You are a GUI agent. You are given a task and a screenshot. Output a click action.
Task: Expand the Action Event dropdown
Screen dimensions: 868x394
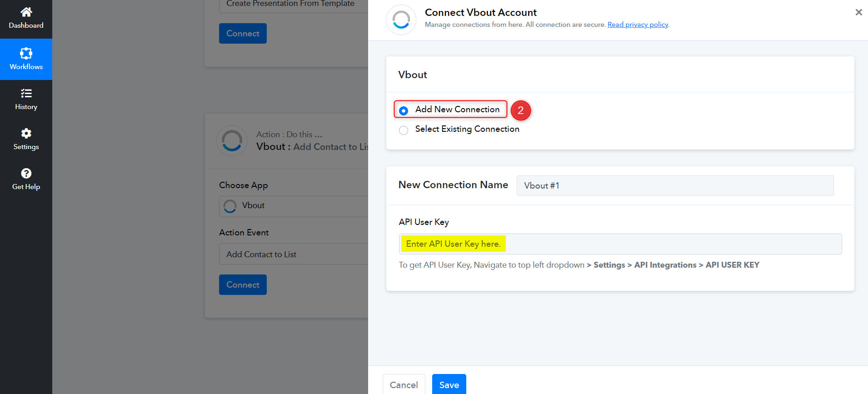(293, 254)
